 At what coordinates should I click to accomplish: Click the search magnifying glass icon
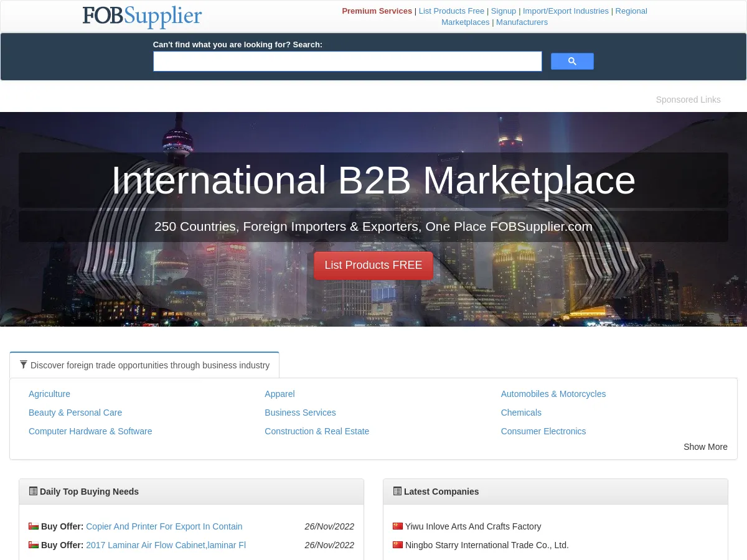[571, 61]
